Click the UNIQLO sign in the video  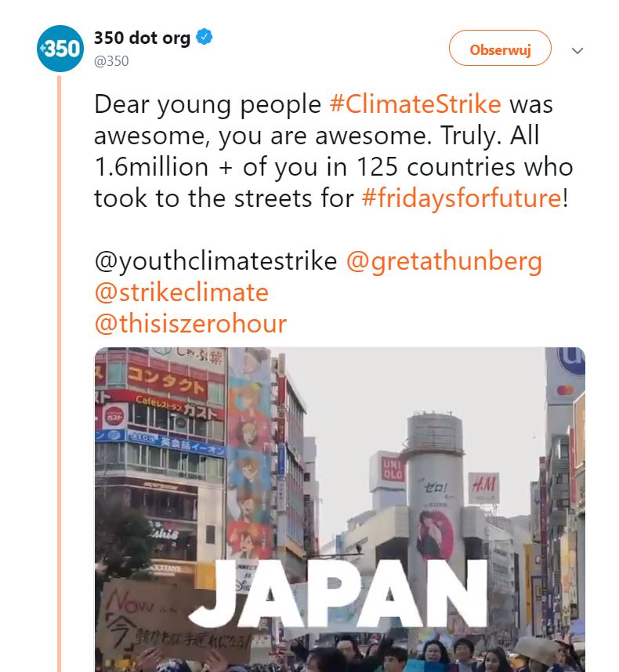coord(391,470)
